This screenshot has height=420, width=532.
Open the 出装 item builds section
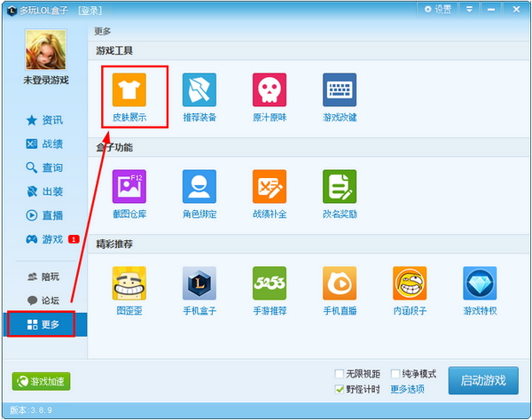point(44,191)
